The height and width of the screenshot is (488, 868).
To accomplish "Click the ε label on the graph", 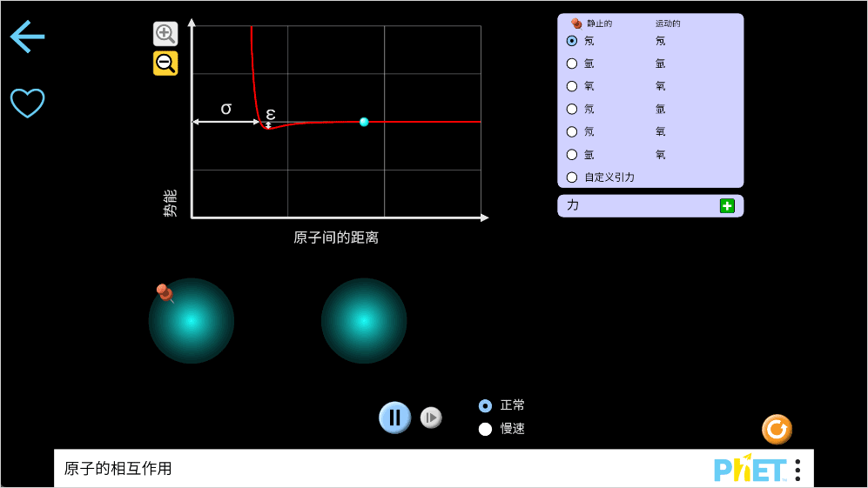I will [270, 114].
